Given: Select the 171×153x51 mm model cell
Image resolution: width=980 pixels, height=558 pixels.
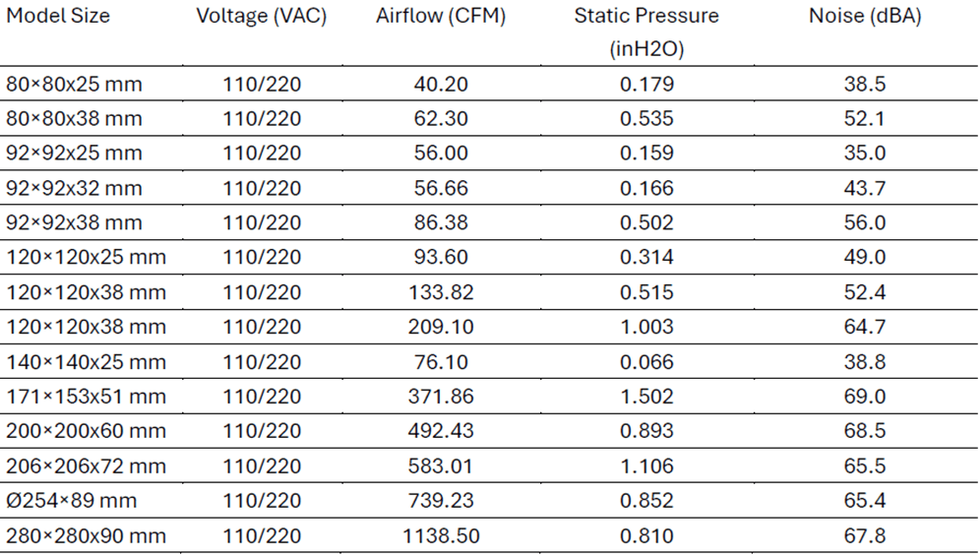Looking at the screenshot, I should click(84, 397).
